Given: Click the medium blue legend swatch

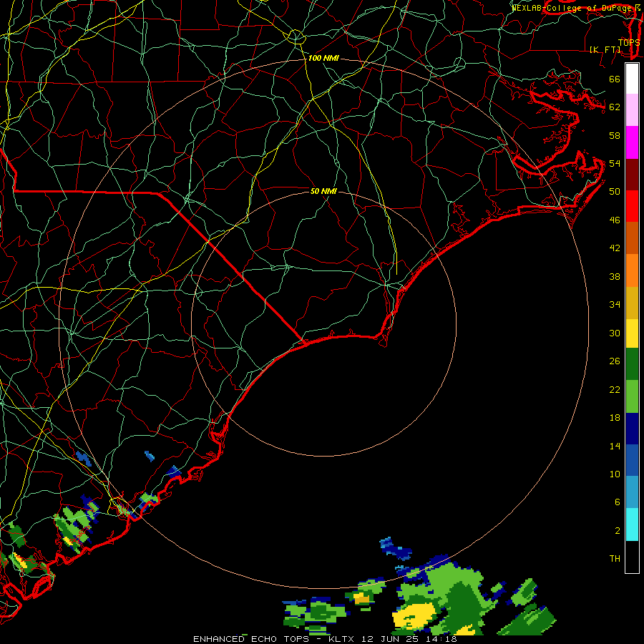Looking at the screenshot, I should click(x=632, y=460).
